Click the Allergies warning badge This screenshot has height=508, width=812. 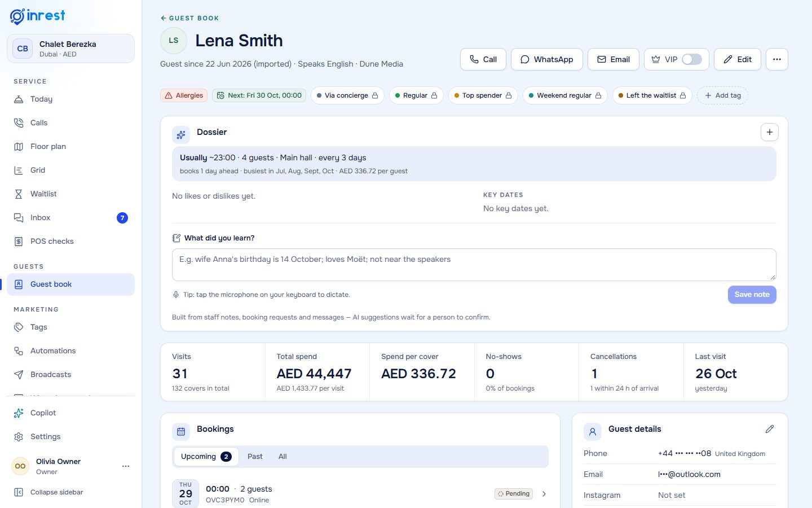(x=184, y=95)
